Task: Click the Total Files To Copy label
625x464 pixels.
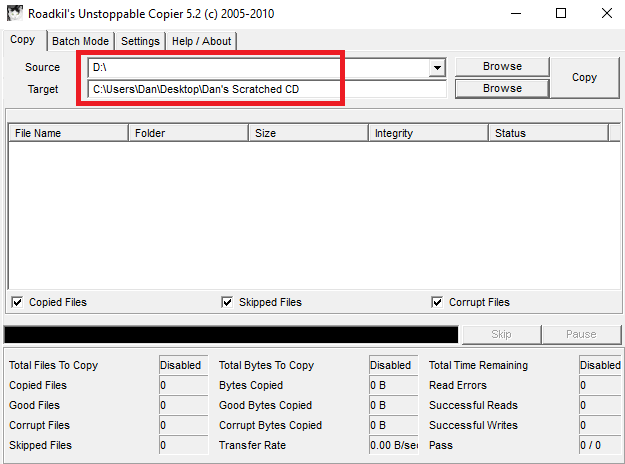Action: click(x=53, y=365)
